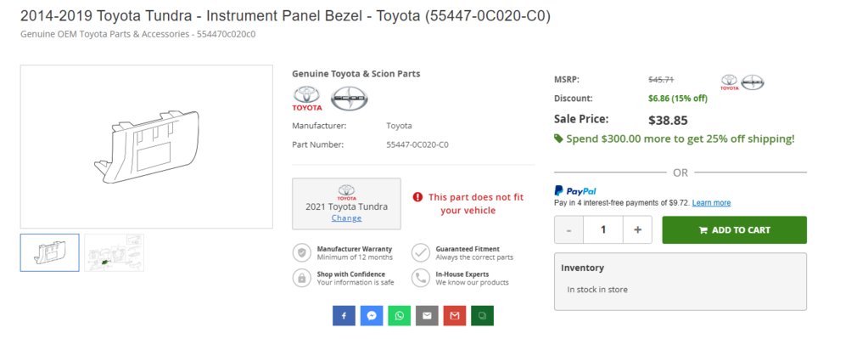
Task: Copy link with the green copy icon
Action: [482, 316]
